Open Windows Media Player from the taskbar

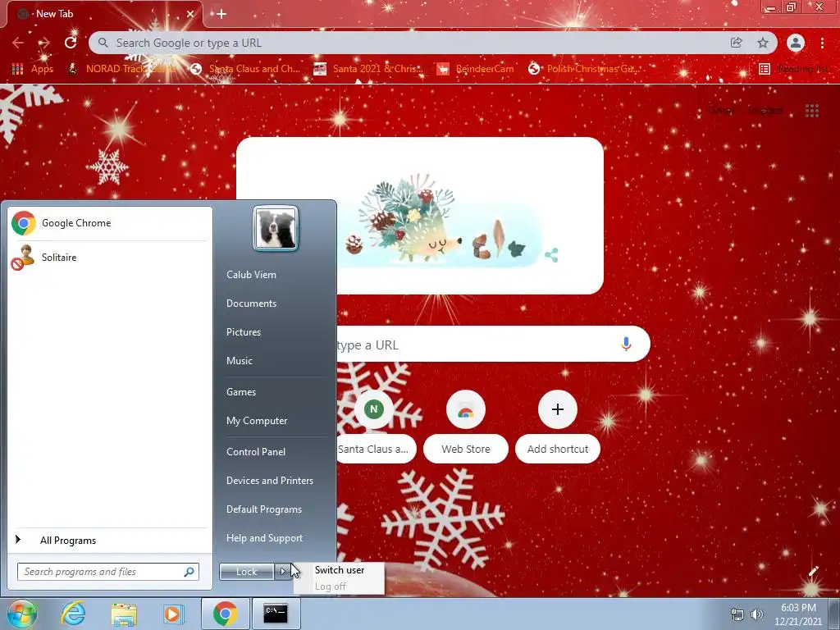click(x=173, y=614)
